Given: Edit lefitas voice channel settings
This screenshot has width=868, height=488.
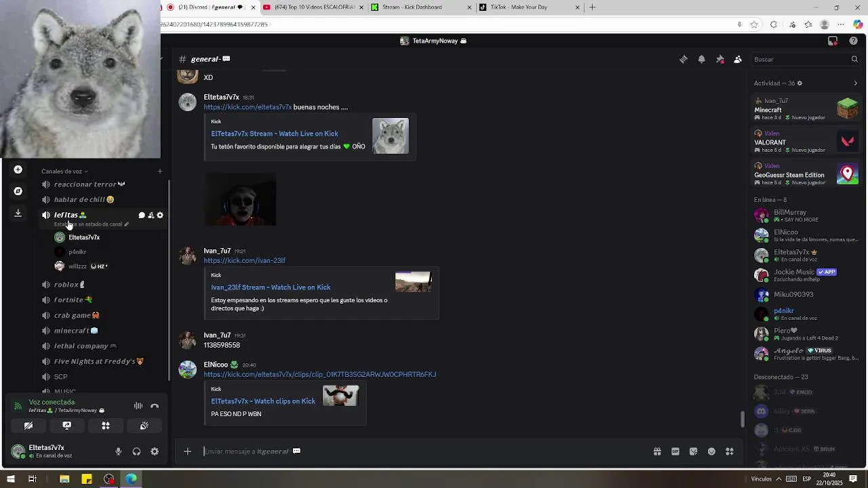Looking at the screenshot, I should tap(160, 215).
